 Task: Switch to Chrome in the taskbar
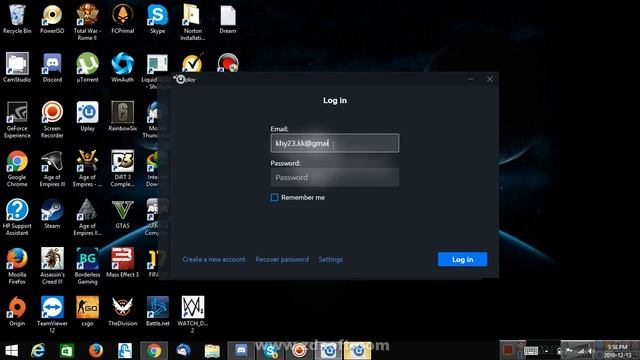(x=154, y=351)
